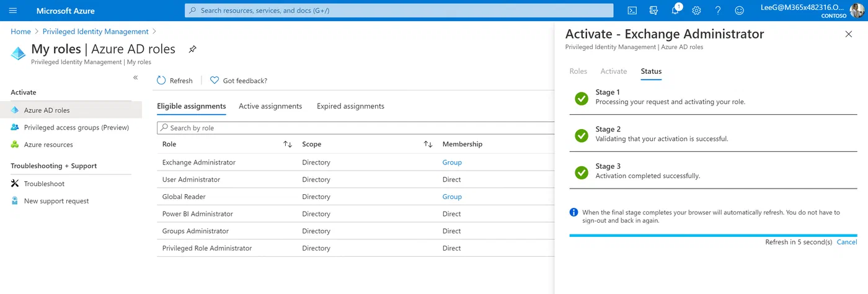Go to Home breadcrumb
The height and width of the screenshot is (294, 868).
20,32
